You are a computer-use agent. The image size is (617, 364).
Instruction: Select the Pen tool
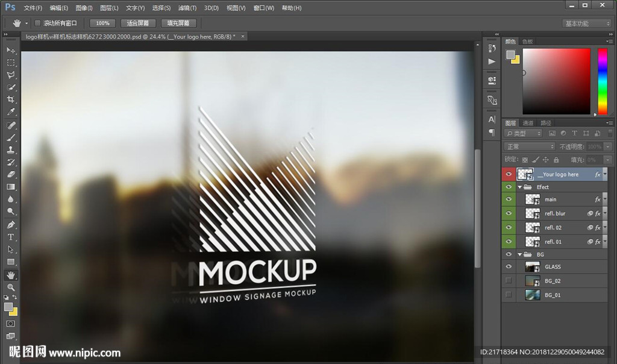point(11,225)
